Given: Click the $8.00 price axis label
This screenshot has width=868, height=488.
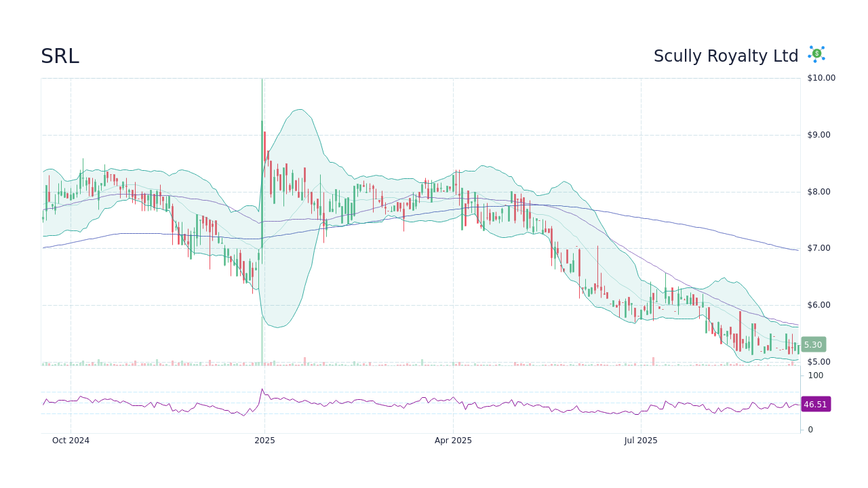Looking at the screenshot, I should 820,191.
